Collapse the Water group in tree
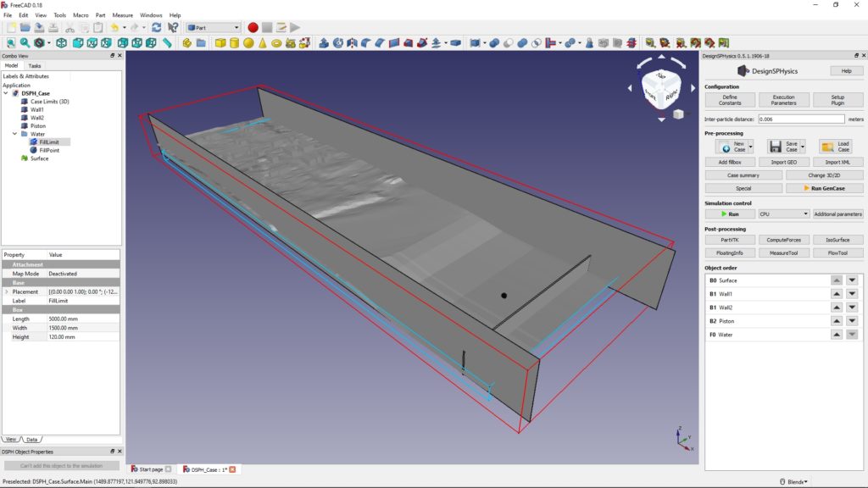Image resolution: width=868 pixels, height=488 pixels. pyautogui.click(x=14, y=134)
